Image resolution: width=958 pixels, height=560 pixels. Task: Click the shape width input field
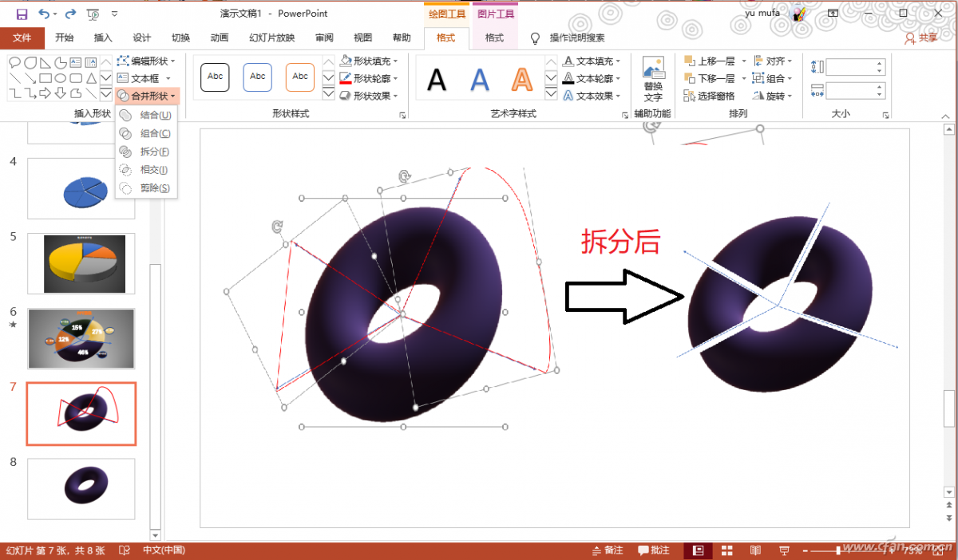856,91
